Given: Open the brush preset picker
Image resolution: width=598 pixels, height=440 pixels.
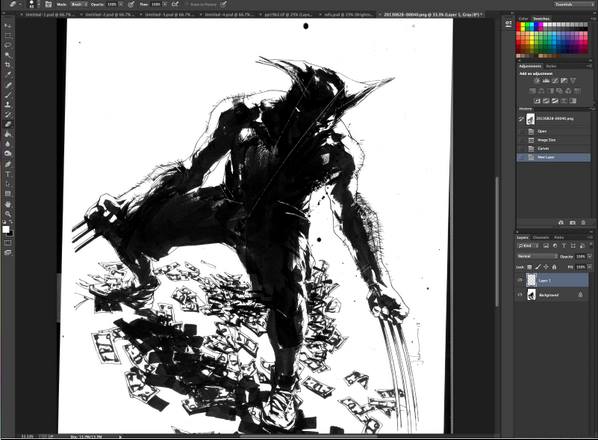Looking at the screenshot, I should 38,5.
